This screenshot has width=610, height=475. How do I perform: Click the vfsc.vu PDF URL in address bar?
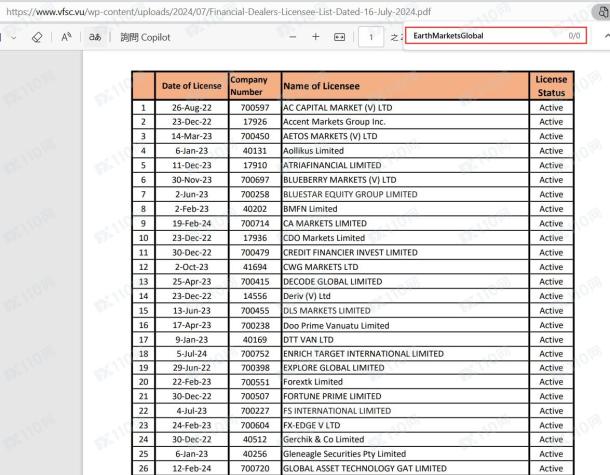(x=219, y=12)
